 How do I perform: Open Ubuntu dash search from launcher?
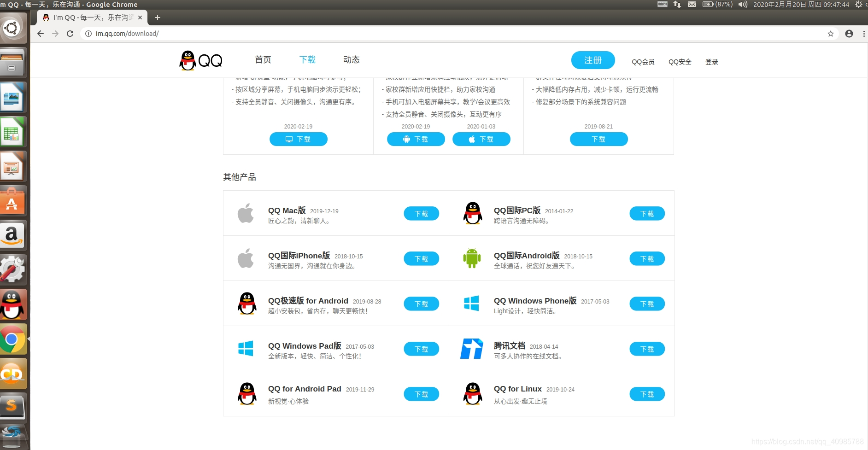12,29
